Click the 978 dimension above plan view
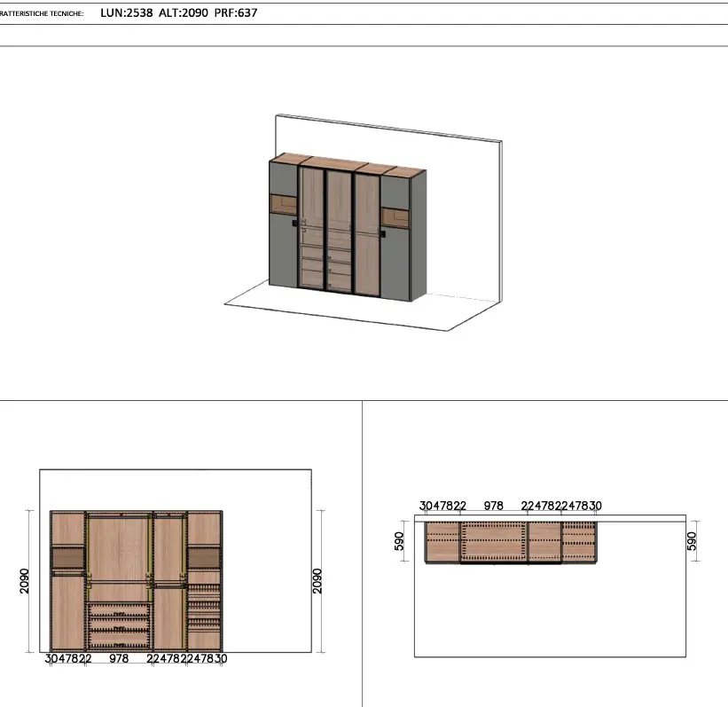The width and height of the screenshot is (728, 707). pyautogui.click(x=494, y=506)
